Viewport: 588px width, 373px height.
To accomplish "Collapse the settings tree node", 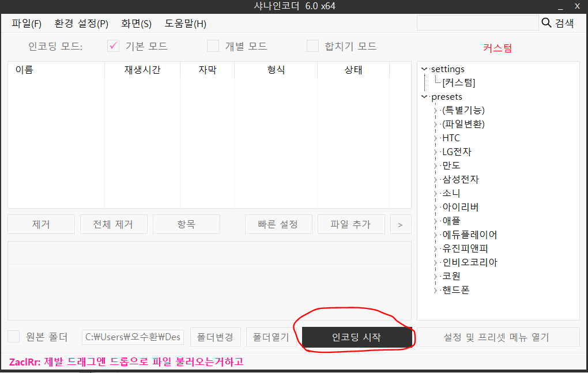I will 424,69.
